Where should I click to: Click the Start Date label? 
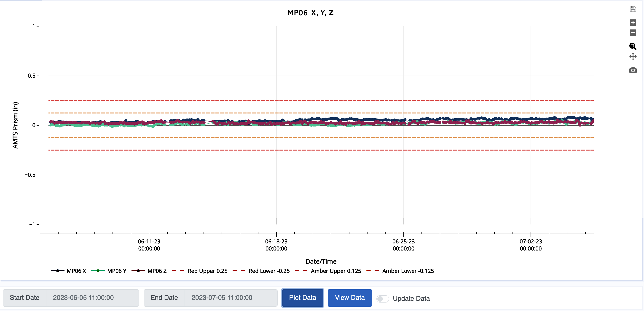click(x=24, y=298)
